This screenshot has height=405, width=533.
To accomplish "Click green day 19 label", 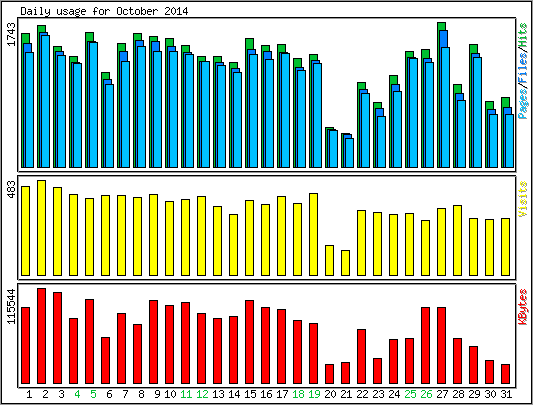I will pyautogui.click(x=314, y=394).
